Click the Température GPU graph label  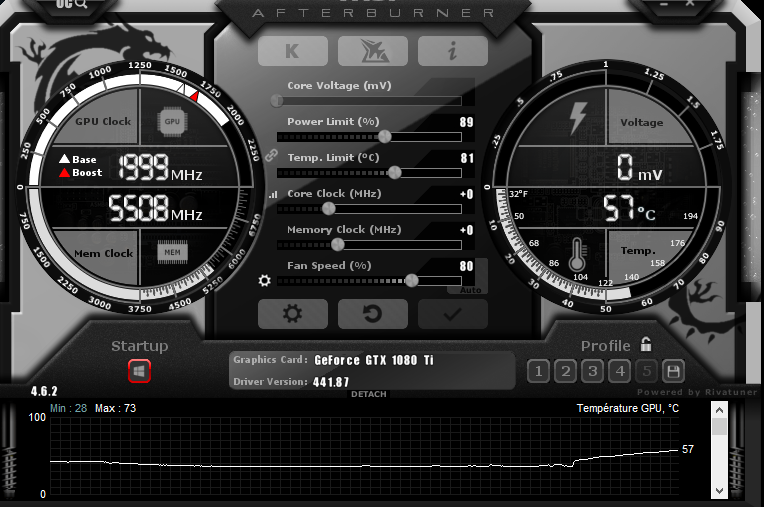point(628,408)
